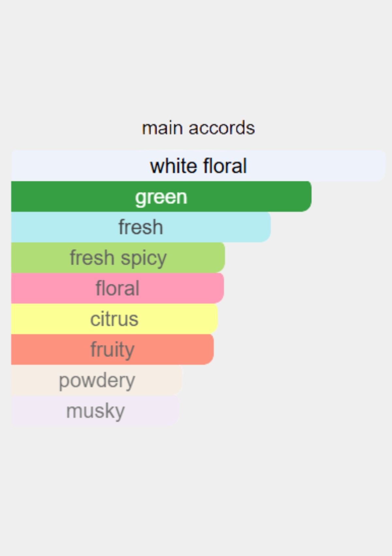Click the 'green' text label
The image size is (392, 556).
tap(161, 198)
